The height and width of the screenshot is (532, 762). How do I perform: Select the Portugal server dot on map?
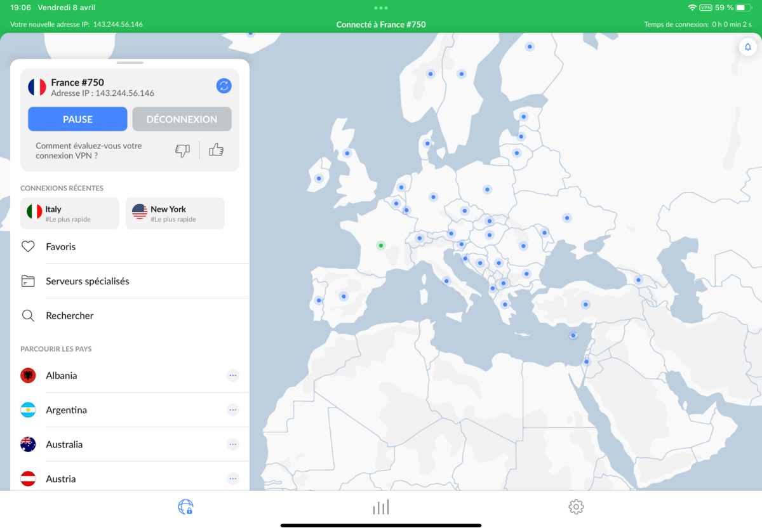pyautogui.click(x=318, y=300)
